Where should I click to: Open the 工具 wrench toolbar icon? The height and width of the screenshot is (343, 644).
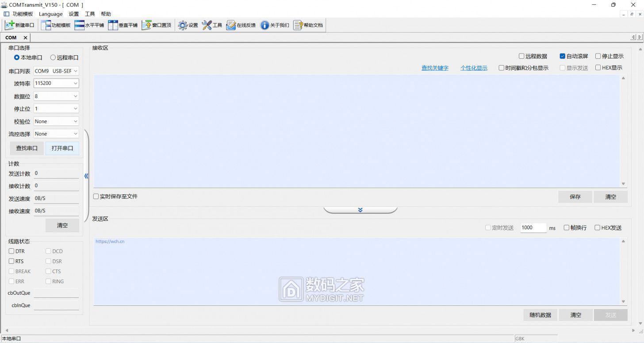(212, 25)
